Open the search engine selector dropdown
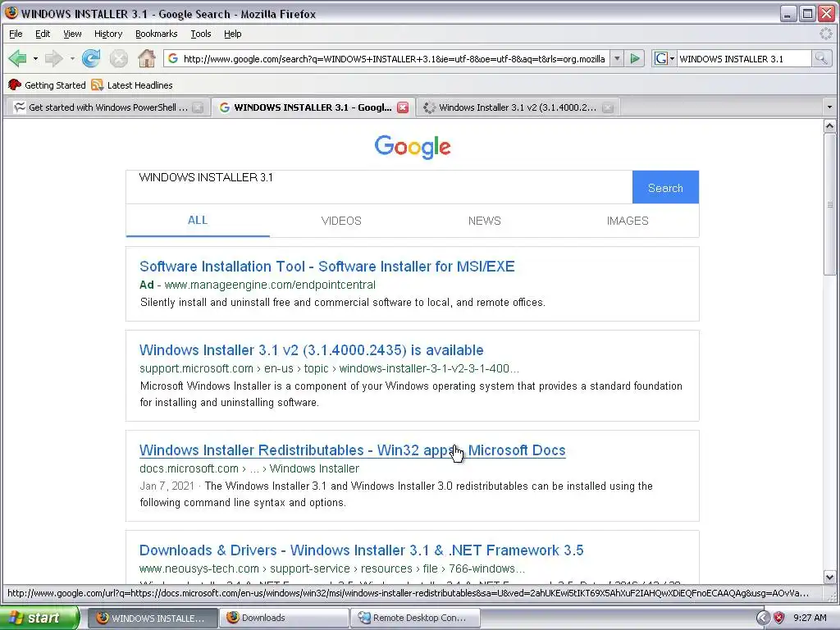The image size is (840, 630). 664,58
